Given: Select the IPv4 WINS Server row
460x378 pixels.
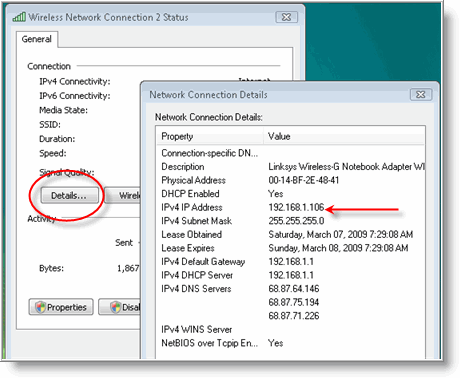Looking at the screenshot, I should 291,330.
